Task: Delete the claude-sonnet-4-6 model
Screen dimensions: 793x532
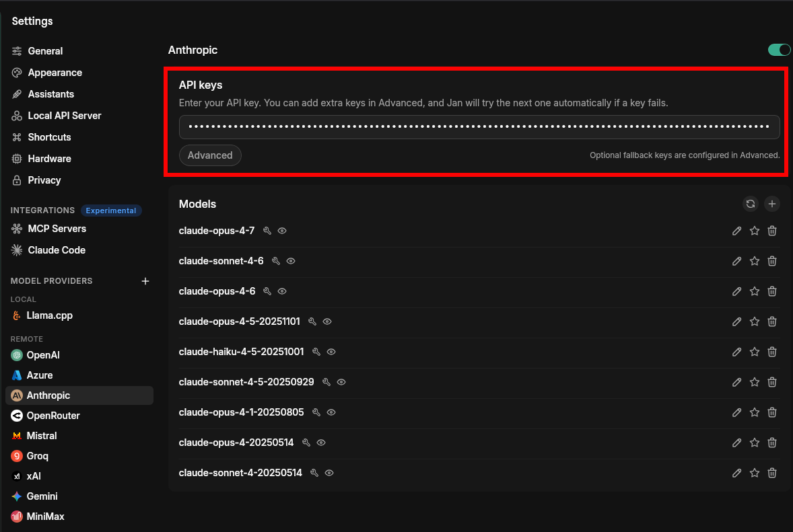Action: click(x=772, y=261)
